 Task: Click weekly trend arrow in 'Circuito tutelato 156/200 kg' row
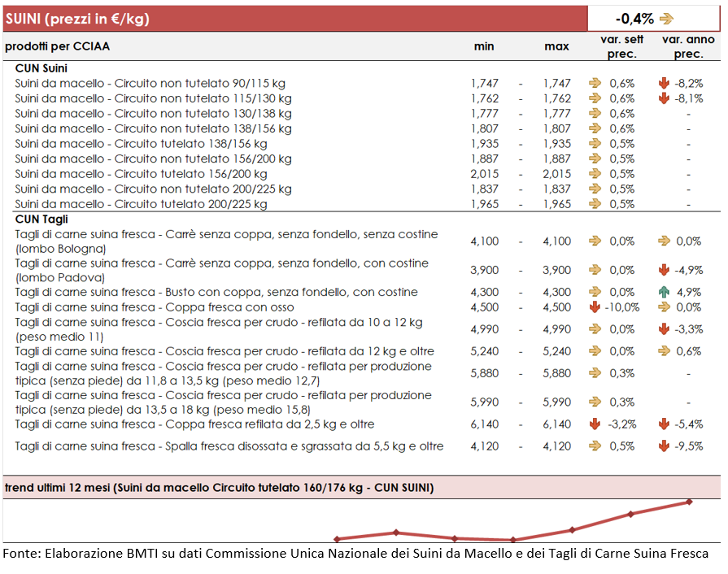pos(595,174)
